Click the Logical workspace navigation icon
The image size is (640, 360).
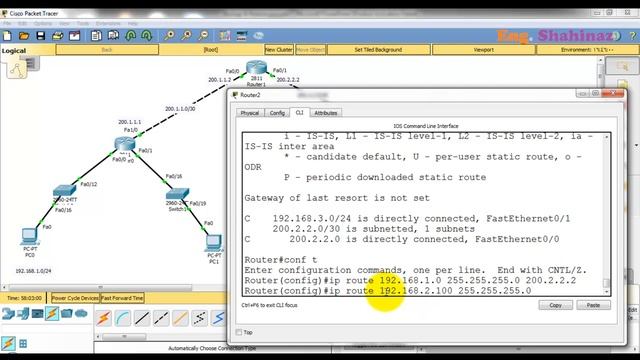tap(17, 69)
